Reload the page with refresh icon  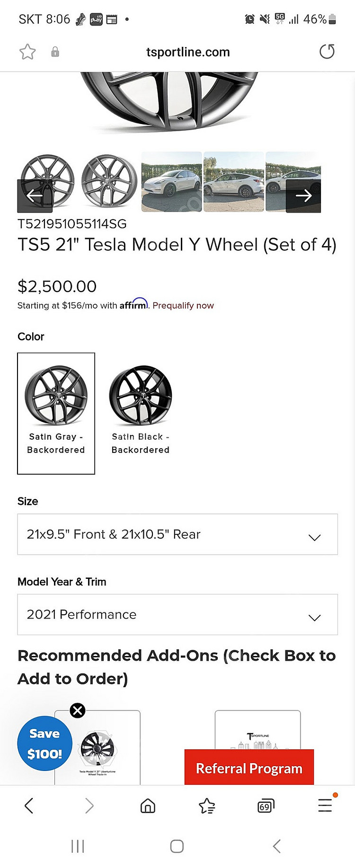point(327,52)
